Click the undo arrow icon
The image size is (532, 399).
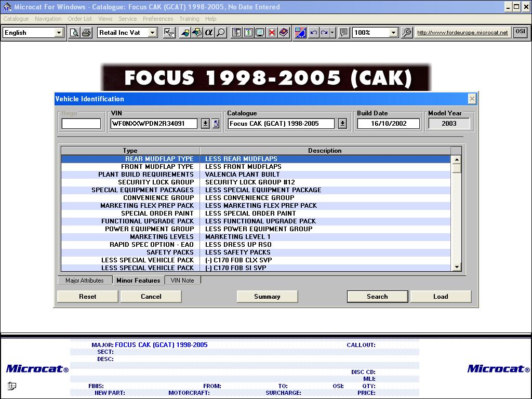313,32
